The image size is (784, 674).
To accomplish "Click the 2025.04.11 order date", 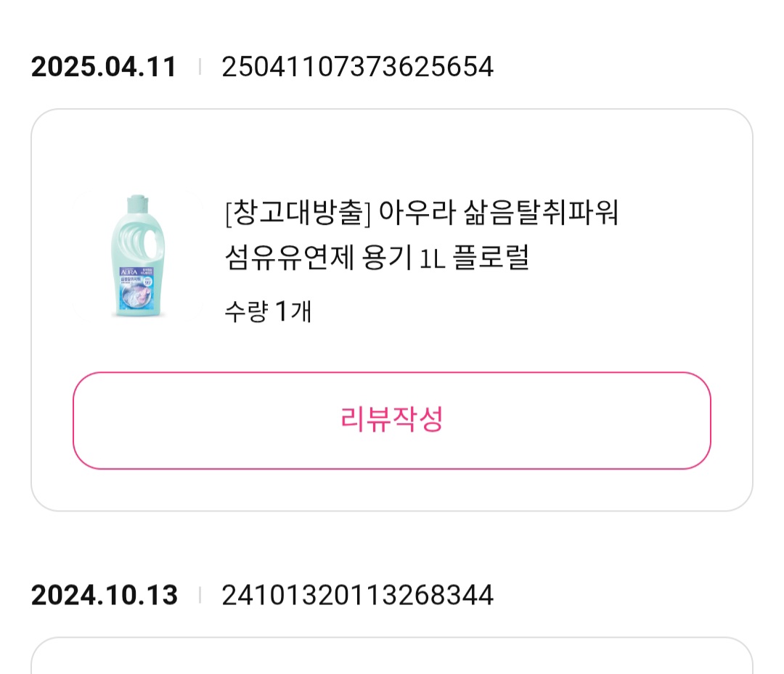I will tap(104, 67).
